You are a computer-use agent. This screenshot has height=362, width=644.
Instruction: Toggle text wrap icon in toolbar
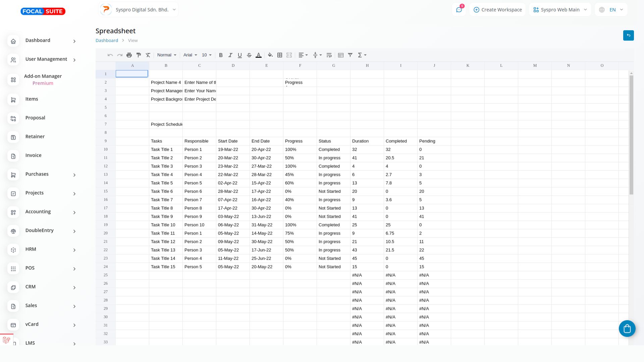(329, 55)
